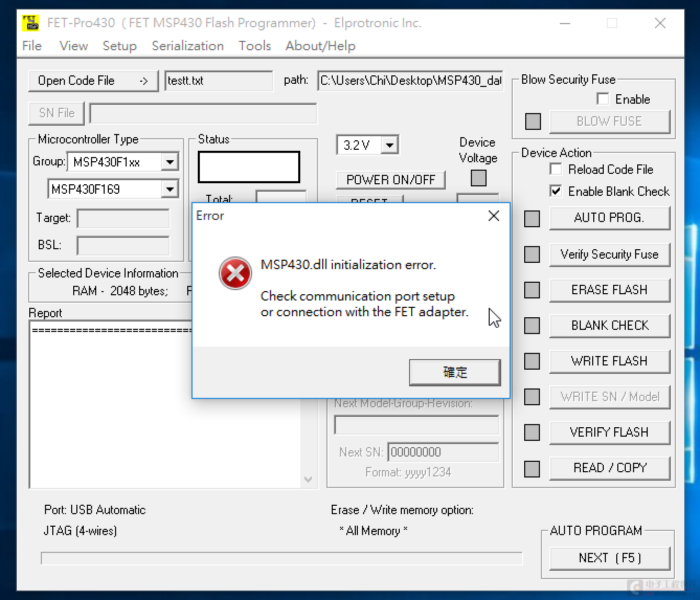The height and width of the screenshot is (600, 700).
Task: Click the Next SN field 00000000
Action: pyautogui.click(x=443, y=452)
